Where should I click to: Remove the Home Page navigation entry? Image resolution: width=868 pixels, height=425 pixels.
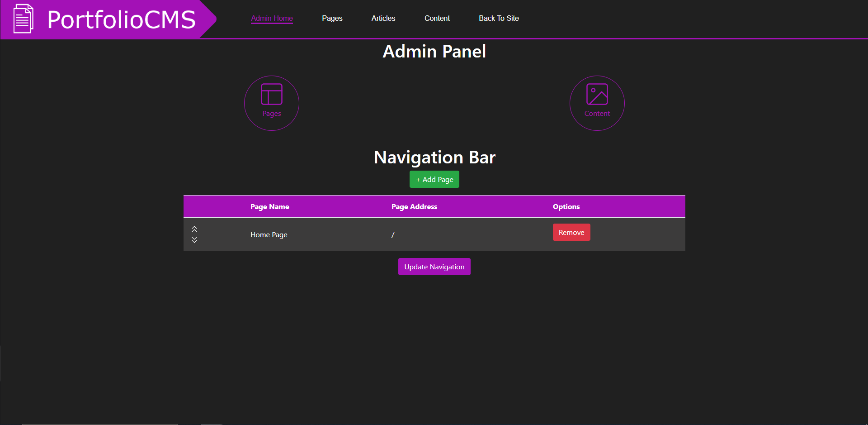(x=571, y=232)
